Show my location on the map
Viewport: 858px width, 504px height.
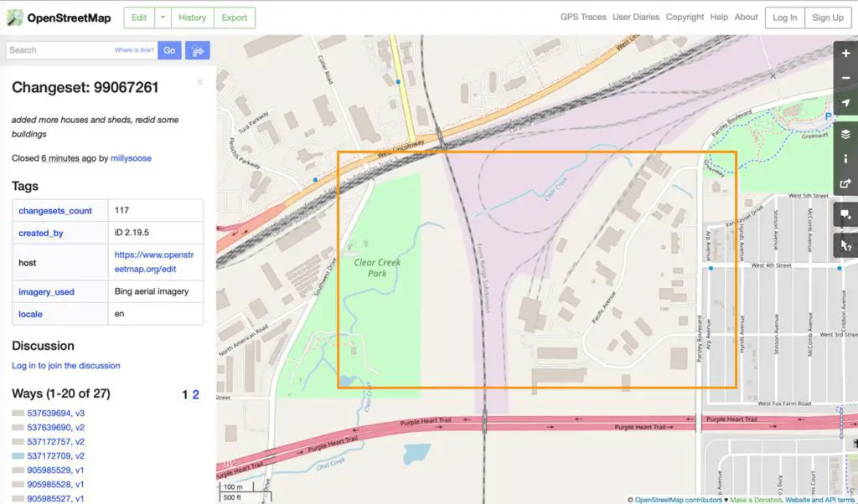pyautogui.click(x=845, y=103)
